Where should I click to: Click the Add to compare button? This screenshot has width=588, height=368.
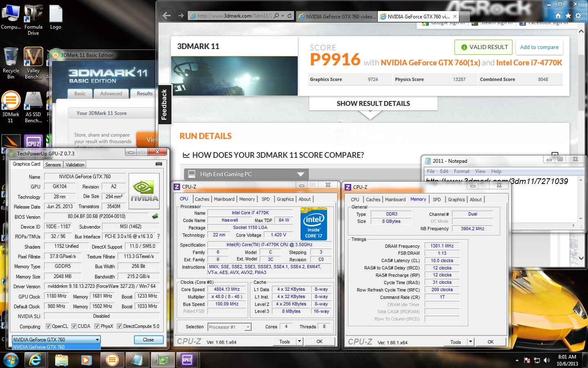click(x=539, y=47)
